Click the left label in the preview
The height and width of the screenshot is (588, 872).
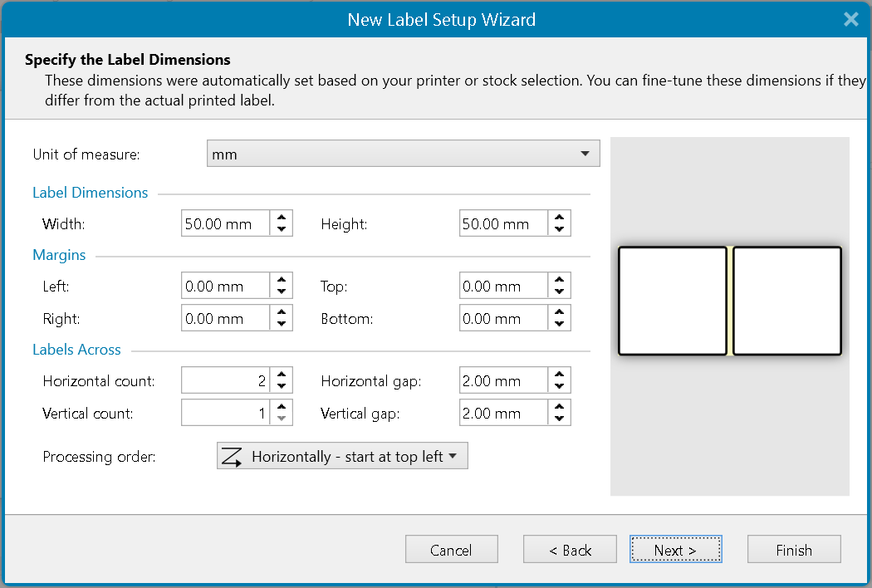pyautogui.click(x=672, y=301)
